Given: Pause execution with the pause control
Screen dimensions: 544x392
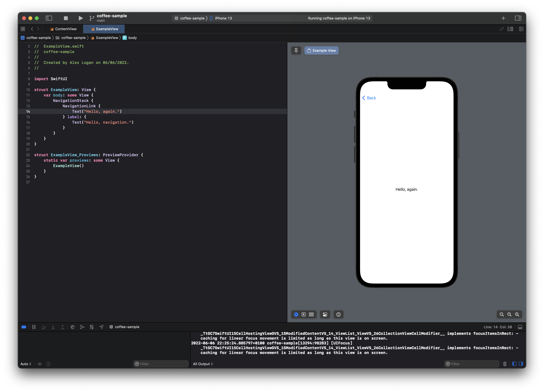Looking at the screenshot, I should point(34,327).
